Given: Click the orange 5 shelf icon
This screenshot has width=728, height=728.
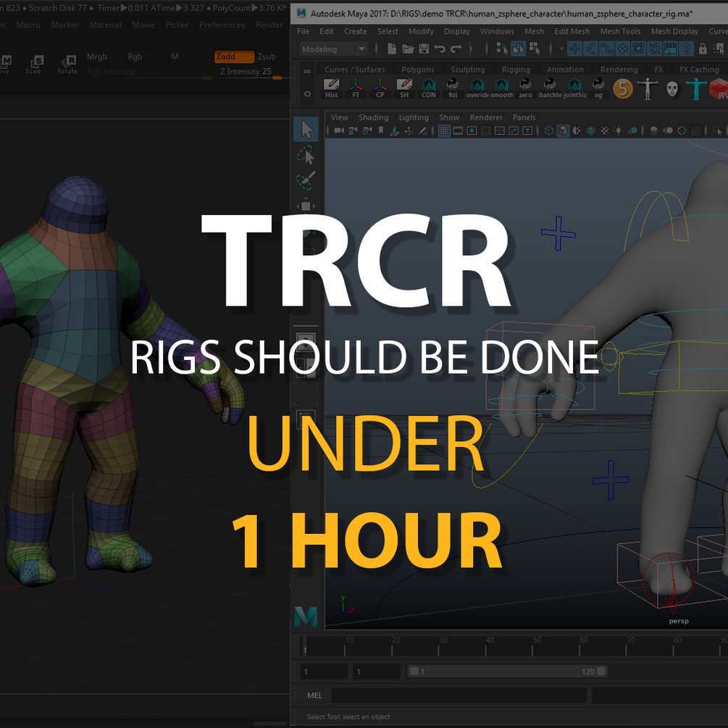Looking at the screenshot, I should tap(623, 88).
